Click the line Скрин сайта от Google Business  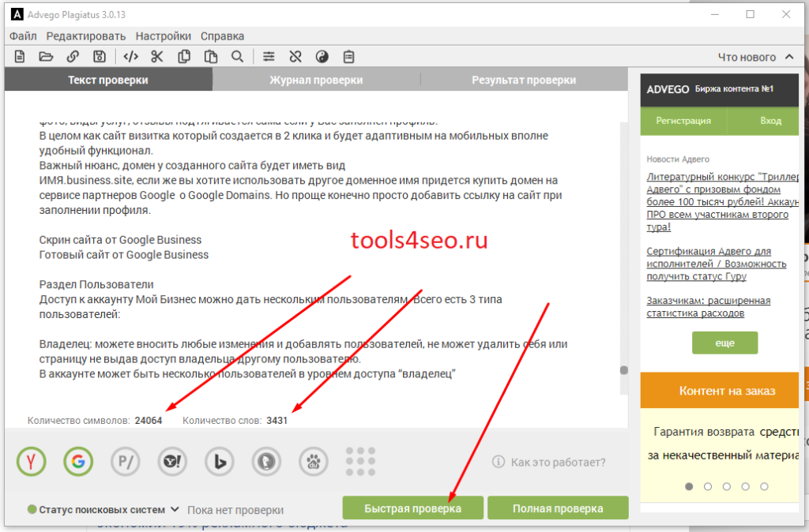click(x=120, y=240)
